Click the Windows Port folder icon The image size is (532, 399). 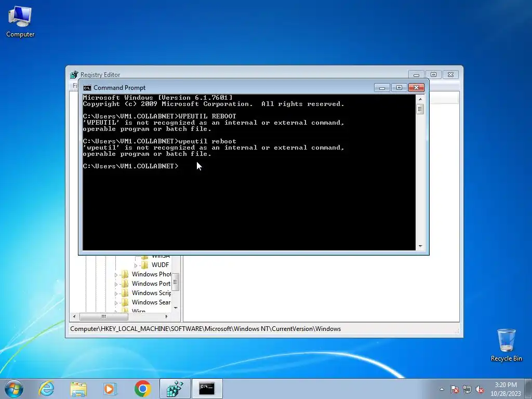(125, 284)
